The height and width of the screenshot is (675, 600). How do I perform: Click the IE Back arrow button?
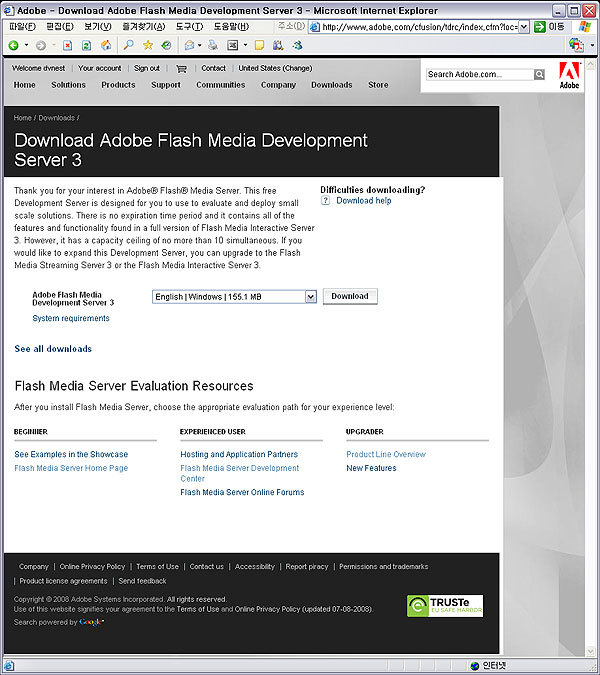point(13,45)
